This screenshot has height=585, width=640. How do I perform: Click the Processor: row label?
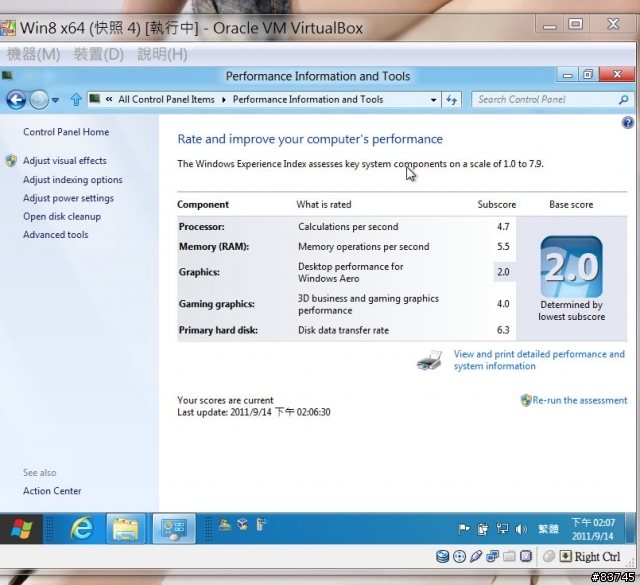point(202,227)
